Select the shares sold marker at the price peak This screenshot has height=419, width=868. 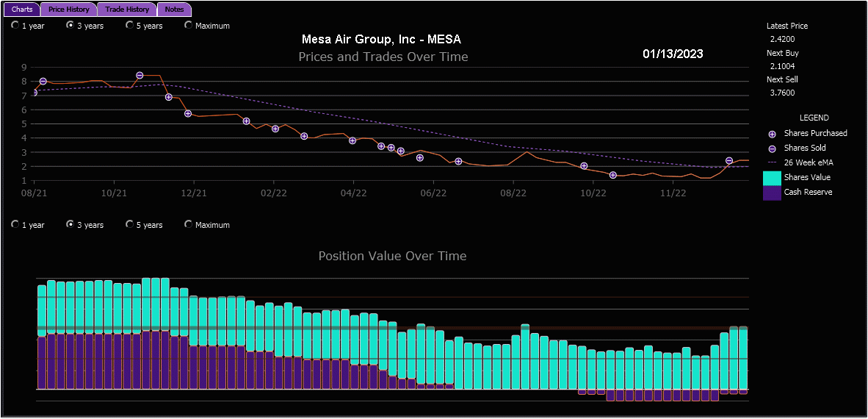point(140,76)
